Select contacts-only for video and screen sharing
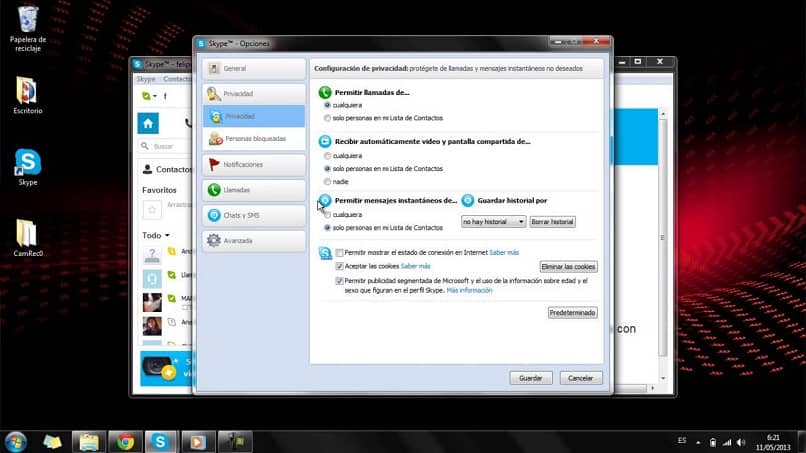This screenshot has height=453, width=806. coord(327,169)
